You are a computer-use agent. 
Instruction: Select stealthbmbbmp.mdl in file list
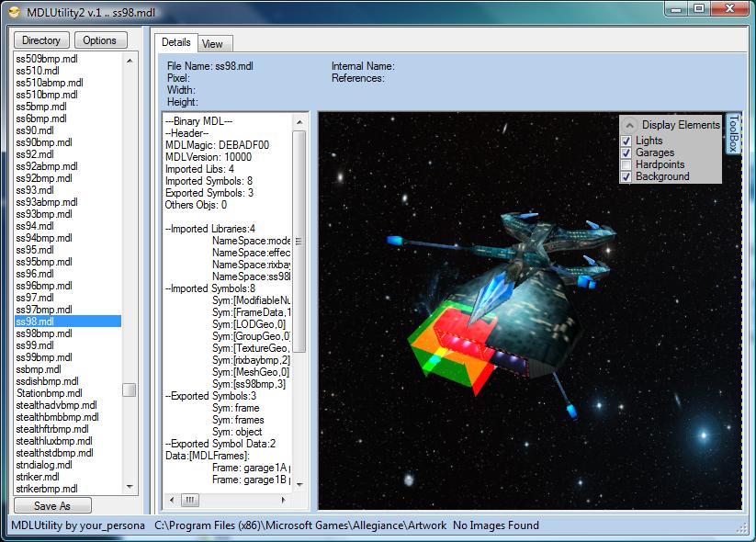57,418
